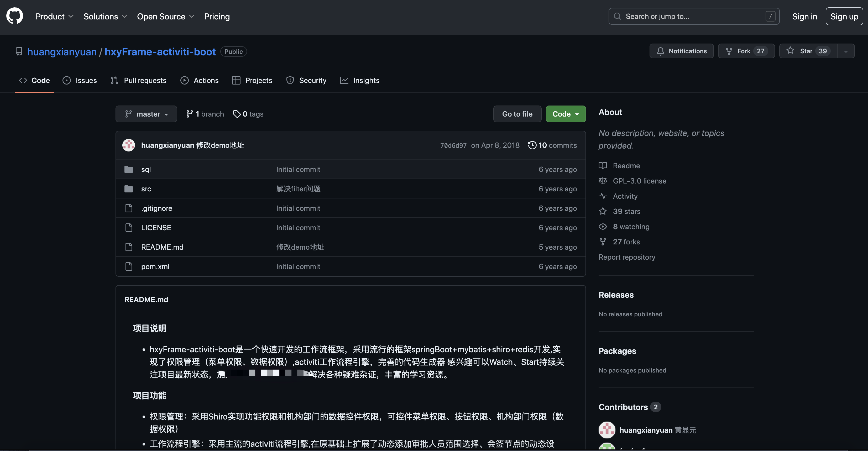868x451 pixels.
Task: Open the master branch selector
Action: [x=146, y=114]
